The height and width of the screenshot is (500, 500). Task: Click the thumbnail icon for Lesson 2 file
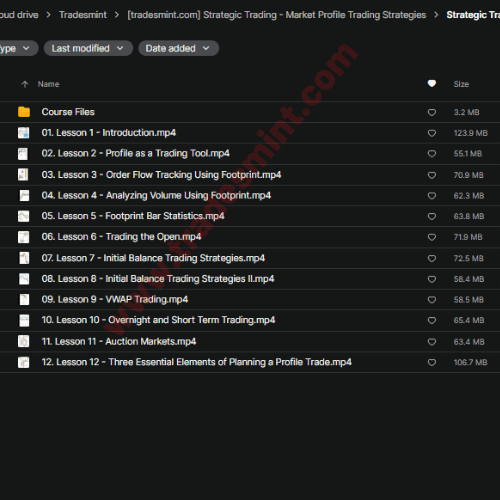[x=23, y=154]
